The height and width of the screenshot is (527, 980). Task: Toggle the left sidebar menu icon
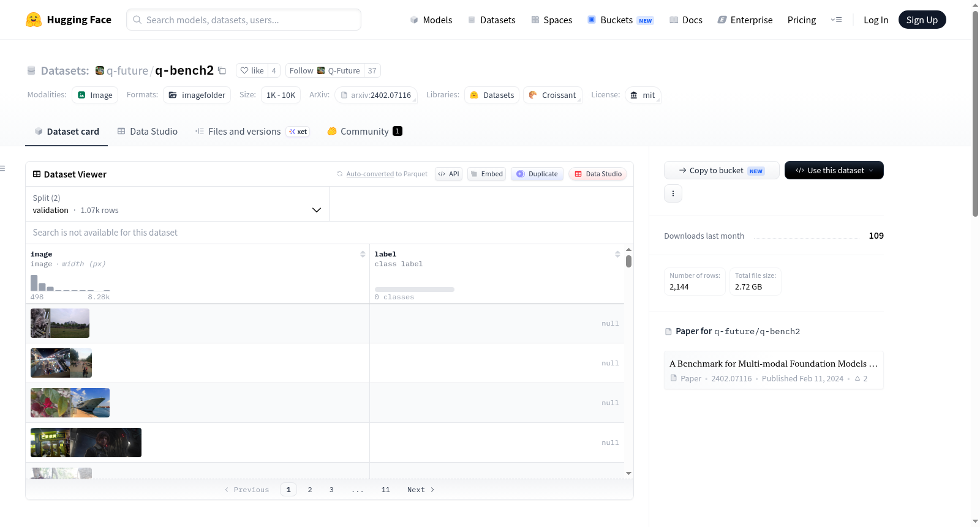pyautogui.click(x=2, y=168)
